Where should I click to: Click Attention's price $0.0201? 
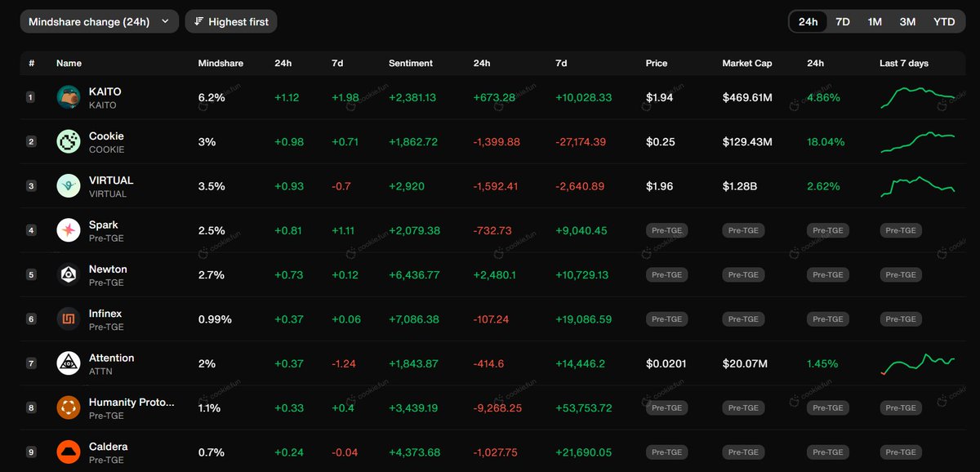click(666, 363)
